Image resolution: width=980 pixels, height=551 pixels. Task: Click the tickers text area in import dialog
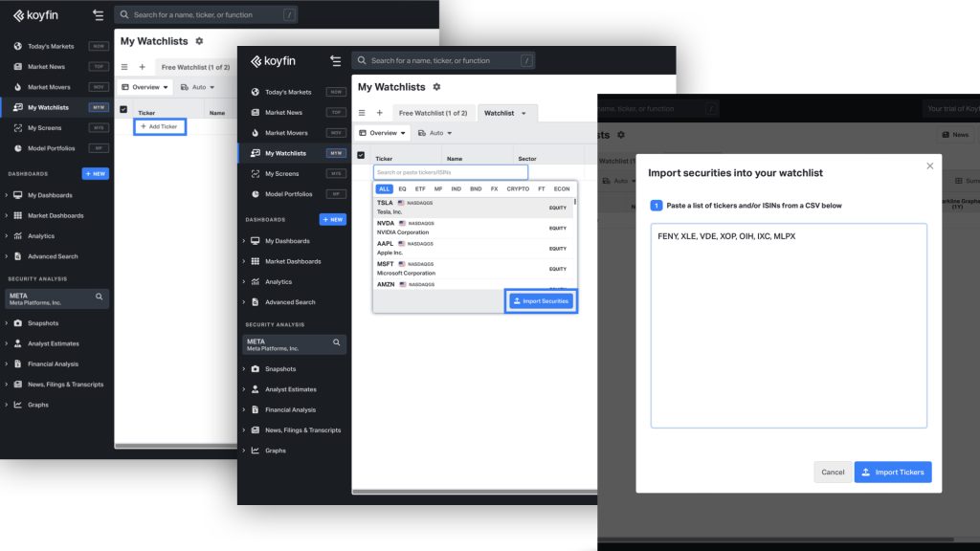pos(789,325)
